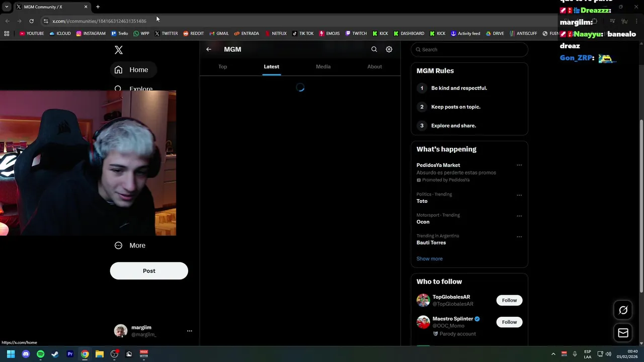This screenshot has width=644, height=362.
Task: Click the address bar URL
Action: (99, 21)
